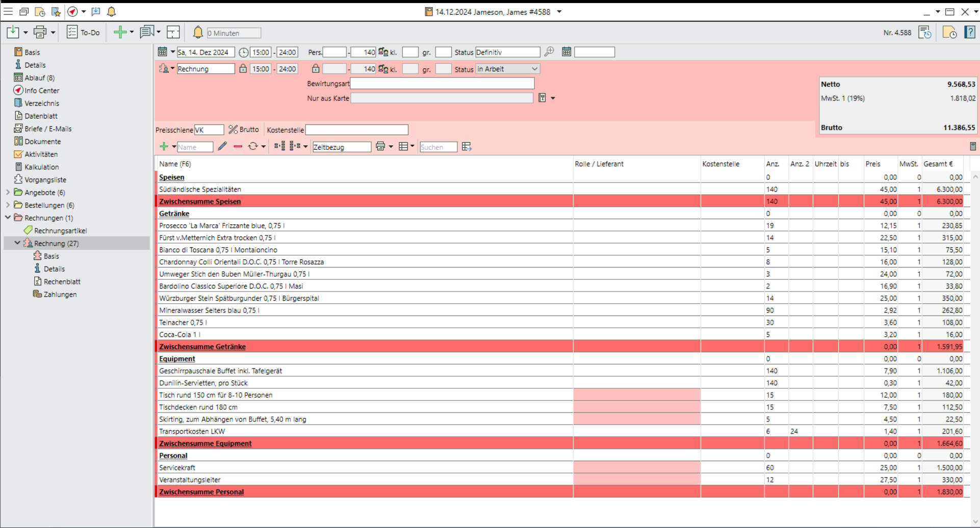Toggle the Brutto percent price mode

[244, 130]
